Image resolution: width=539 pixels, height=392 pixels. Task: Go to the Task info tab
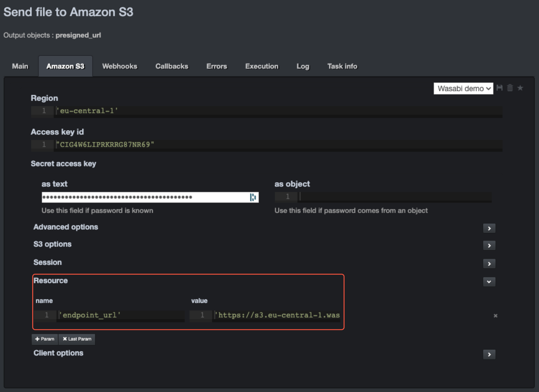point(342,66)
